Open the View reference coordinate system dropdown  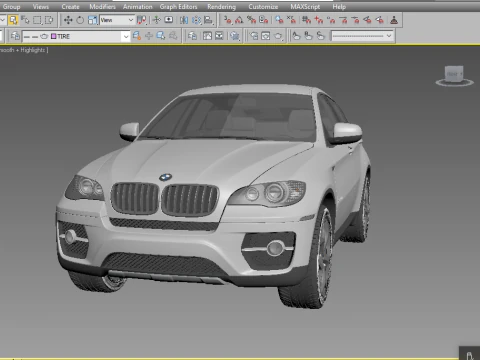117,20
